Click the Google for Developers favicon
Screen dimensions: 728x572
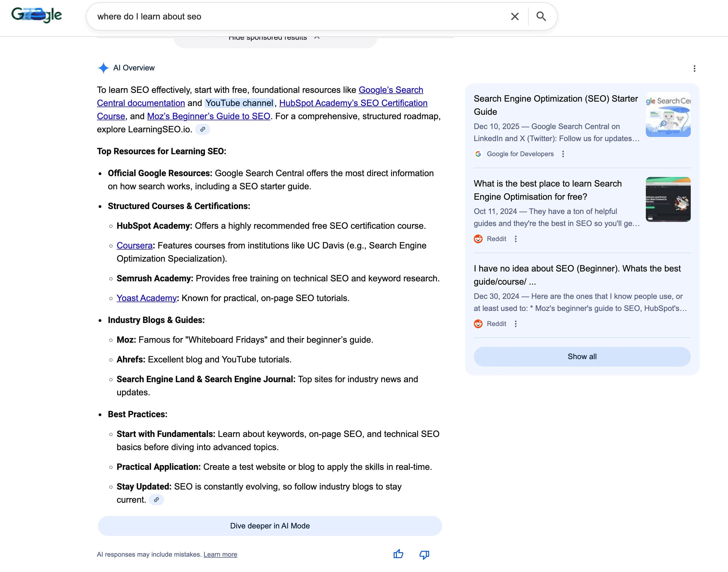(x=478, y=154)
